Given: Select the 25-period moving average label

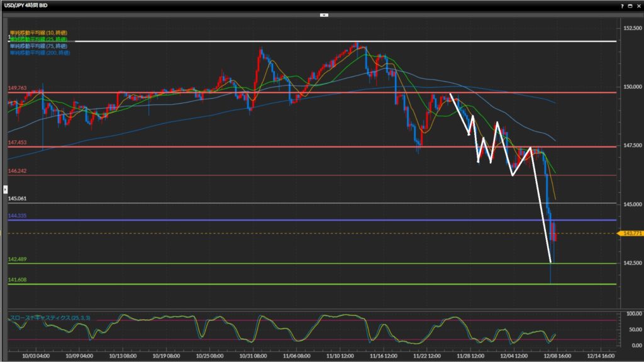Looking at the screenshot, I should click(x=38, y=39).
